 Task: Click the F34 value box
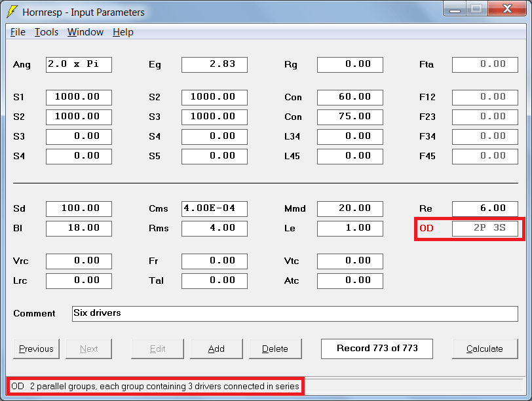[485, 137]
